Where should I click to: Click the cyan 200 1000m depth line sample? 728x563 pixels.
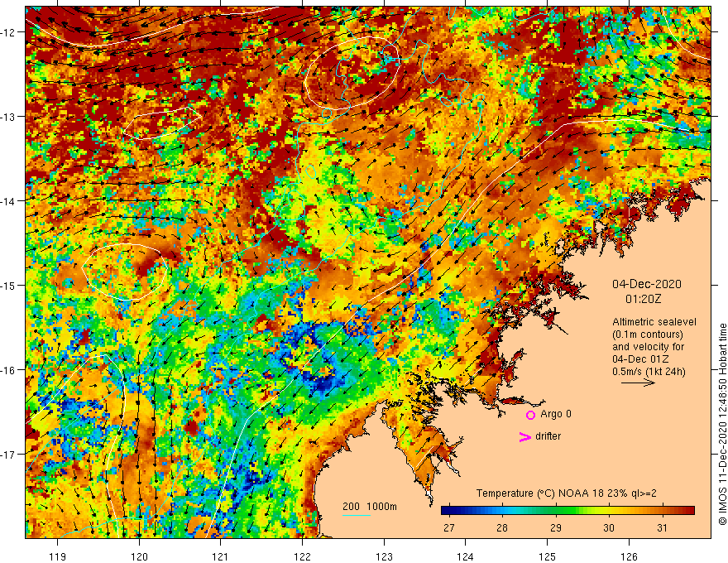[356, 515]
